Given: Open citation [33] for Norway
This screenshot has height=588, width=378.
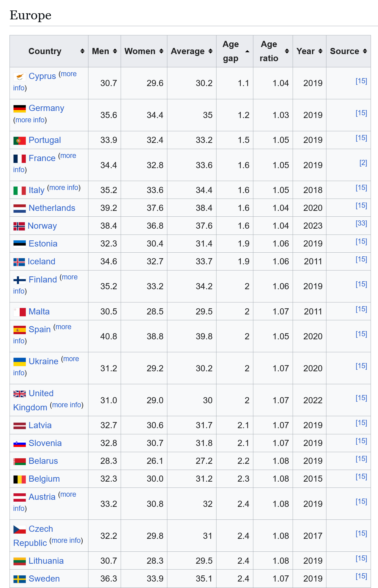Looking at the screenshot, I should 361,223.
